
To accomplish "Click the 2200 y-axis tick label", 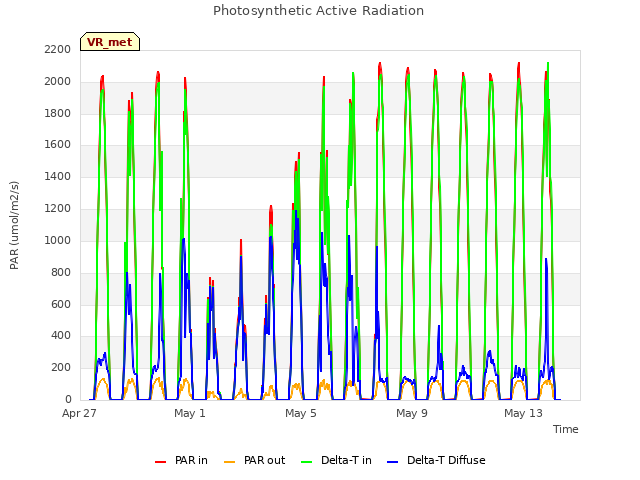I will point(58,49).
